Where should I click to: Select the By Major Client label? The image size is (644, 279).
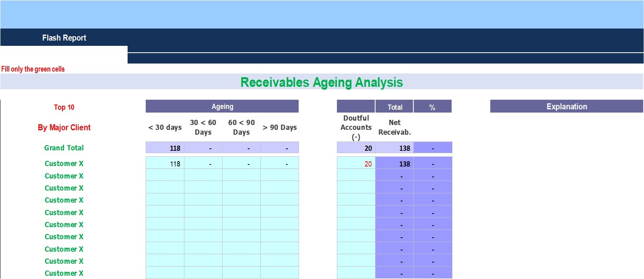(x=64, y=127)
